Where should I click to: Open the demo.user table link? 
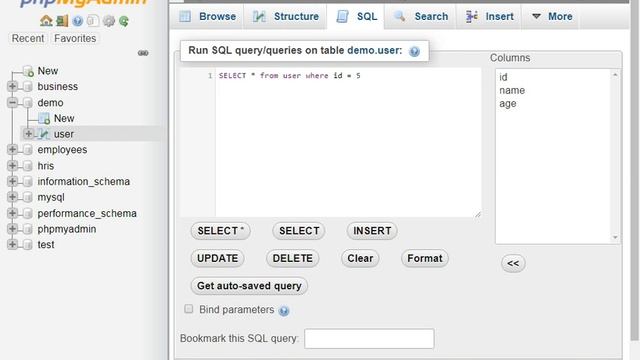[375, 51]
